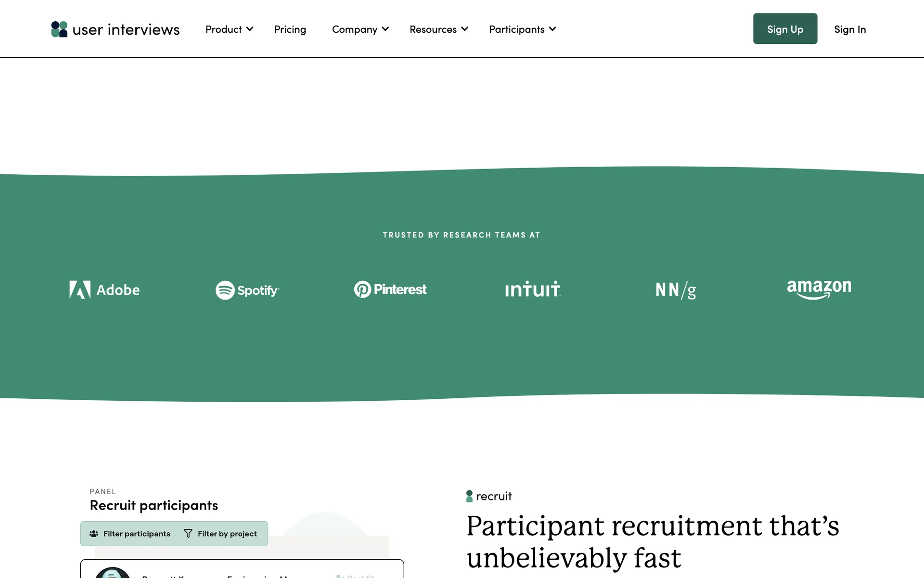
Task: Select the Filter participants button
Action: (x=130, y=534)
